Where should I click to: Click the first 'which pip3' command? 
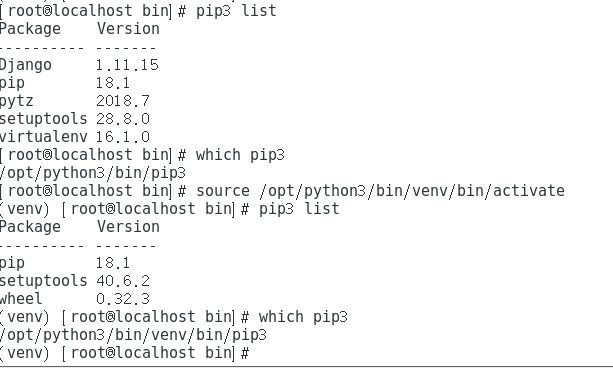tap(240, 155)
